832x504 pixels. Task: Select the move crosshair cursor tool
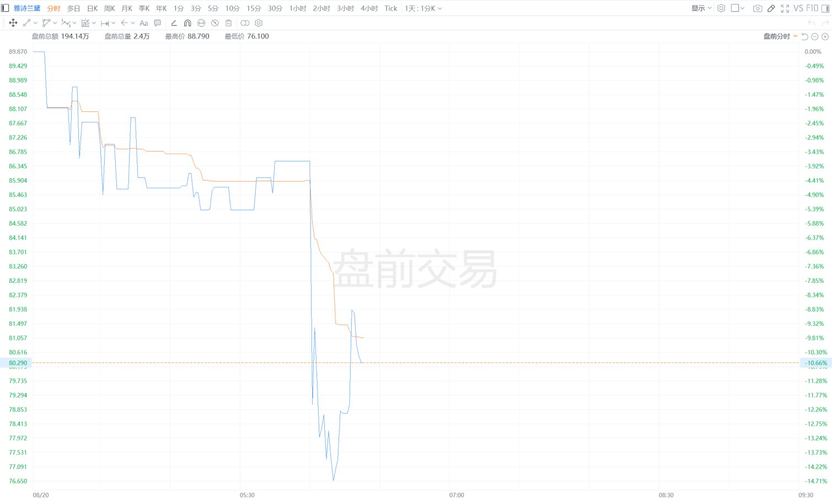pyautogui.click(x=13, y=23)
